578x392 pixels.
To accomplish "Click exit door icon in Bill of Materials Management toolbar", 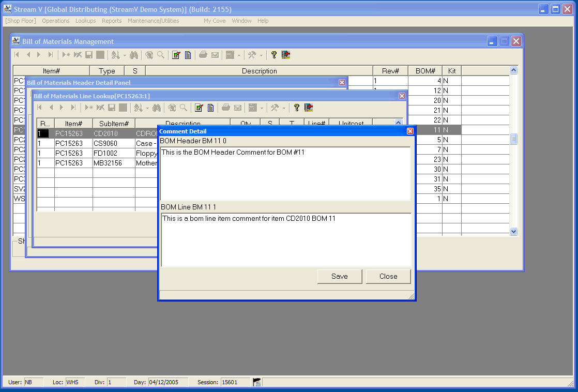I will click(286, 55).
